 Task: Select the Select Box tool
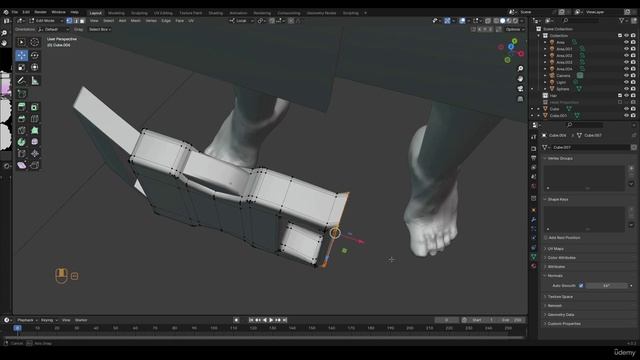click(22, 42)
